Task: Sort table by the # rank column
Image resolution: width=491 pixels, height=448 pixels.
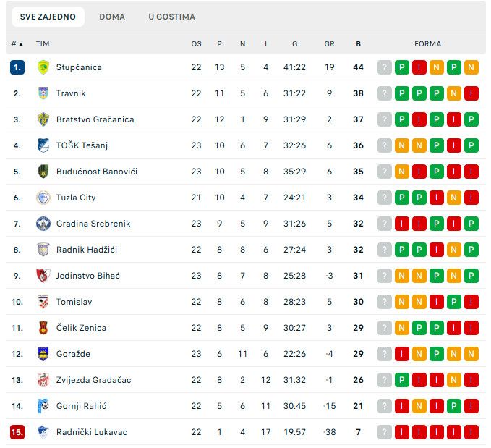Action: [x=17, y=44]
